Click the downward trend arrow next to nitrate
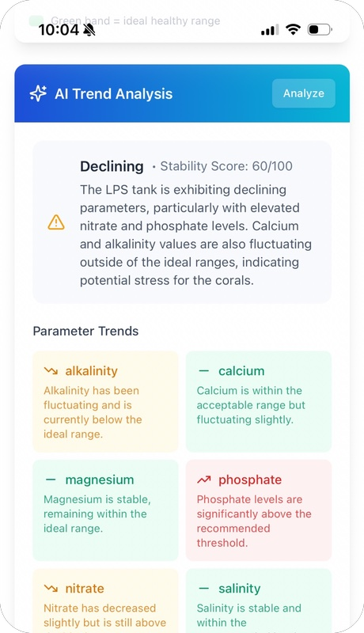 click(x=51, y=588)
